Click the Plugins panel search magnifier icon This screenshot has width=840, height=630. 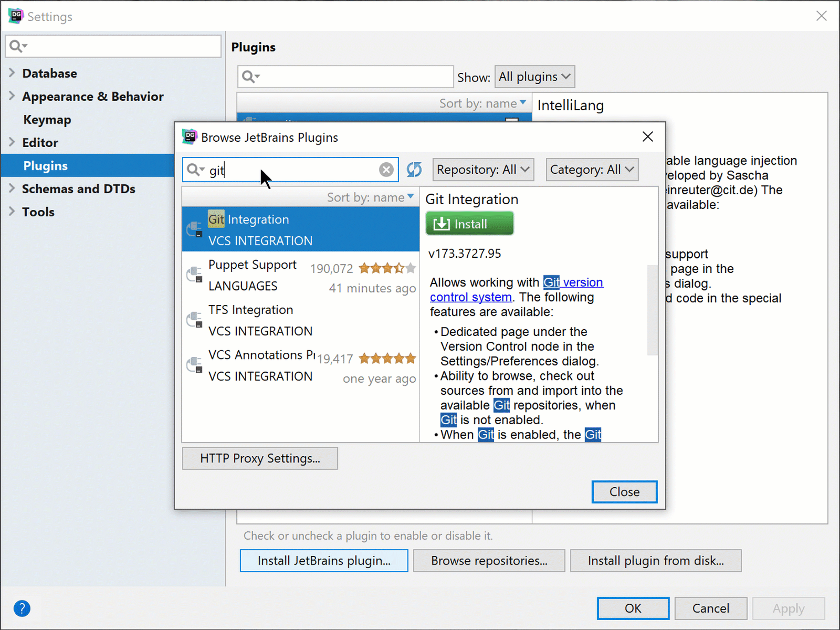click(250, 77)
